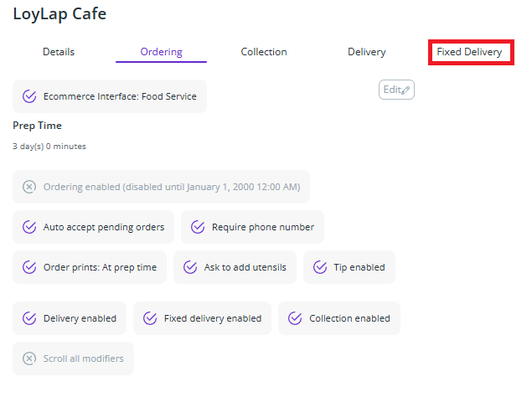
Task: Click the Edit pencil button
Action: [396, 90]
